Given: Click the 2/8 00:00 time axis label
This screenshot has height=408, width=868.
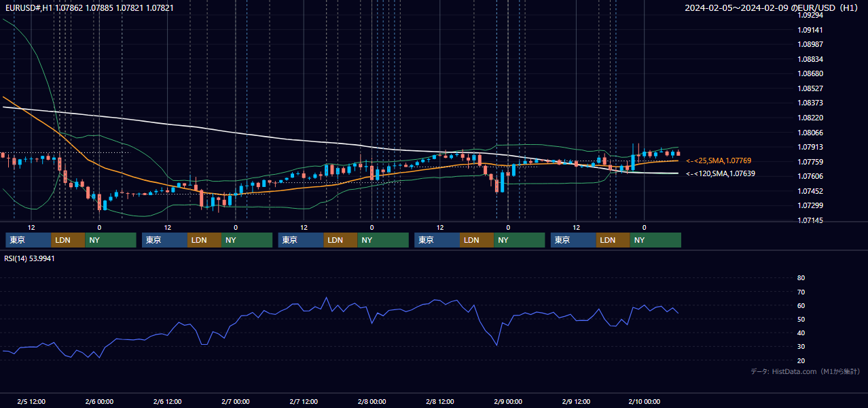Looking at the screenshot, I should point(372,401).
